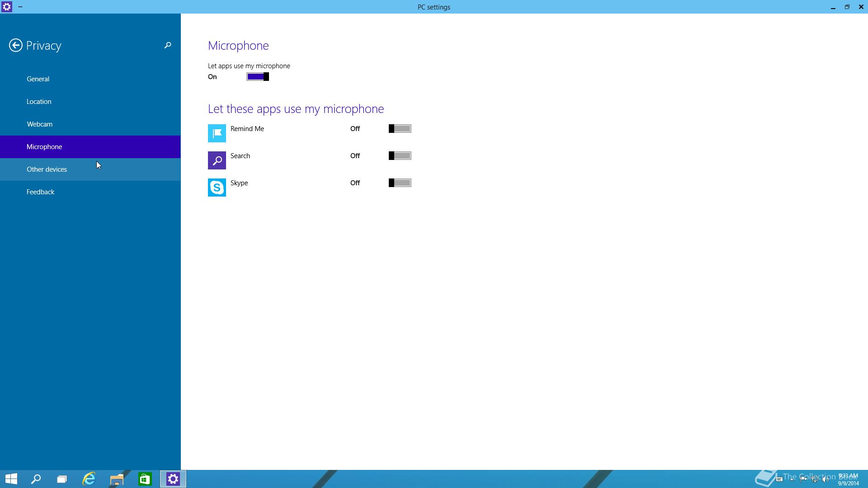868x488 pixels.
Task: Open taskbar Search magnifier
Action: [x=36, y=479]
